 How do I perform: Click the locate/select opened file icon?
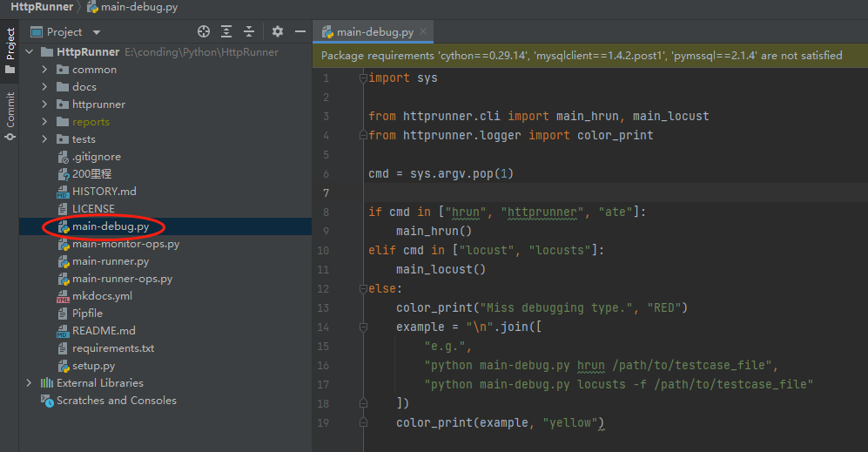204,31
